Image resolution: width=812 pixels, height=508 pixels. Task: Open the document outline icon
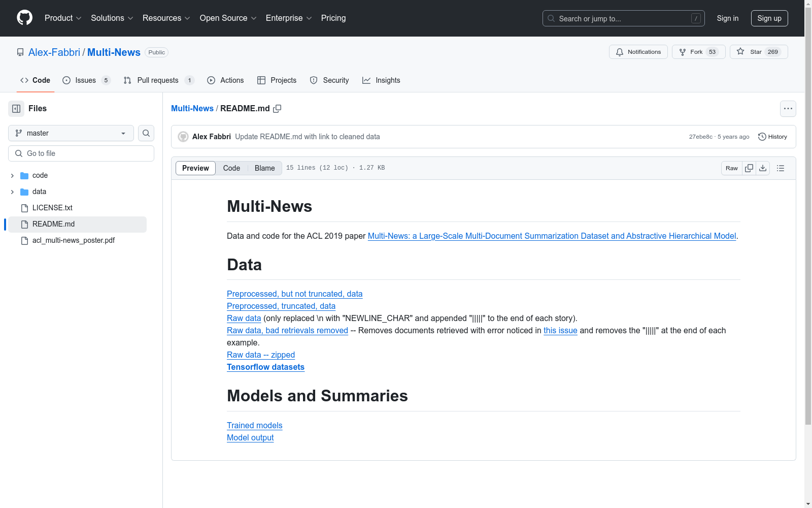click(781, 168)
